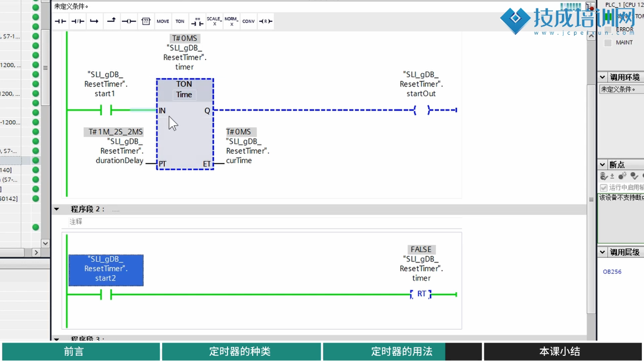Click the project tree scroll right arrow
The image size is (644, 362).
(36, 253)
